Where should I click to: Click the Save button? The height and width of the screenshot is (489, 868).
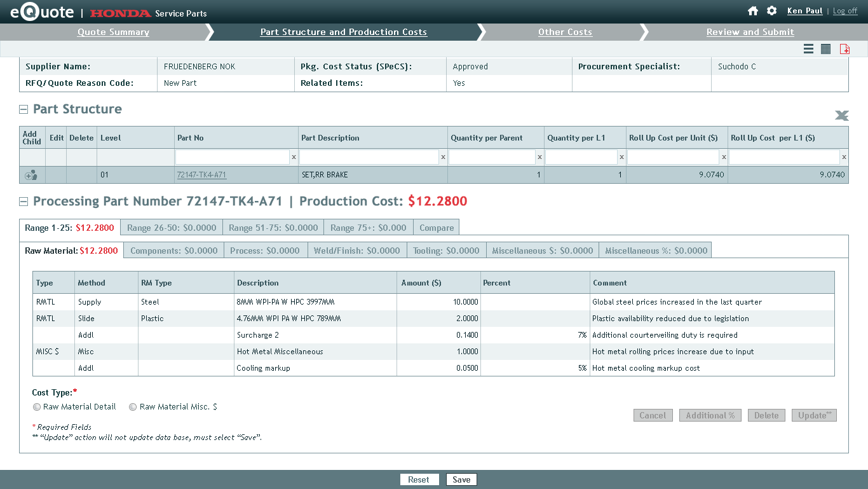461,479
